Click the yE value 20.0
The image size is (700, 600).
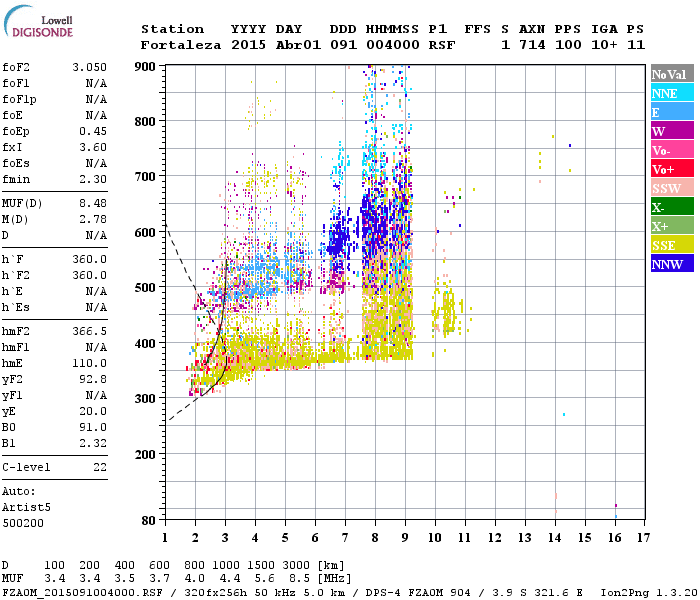pyautogui.click(x=93, y=412)
